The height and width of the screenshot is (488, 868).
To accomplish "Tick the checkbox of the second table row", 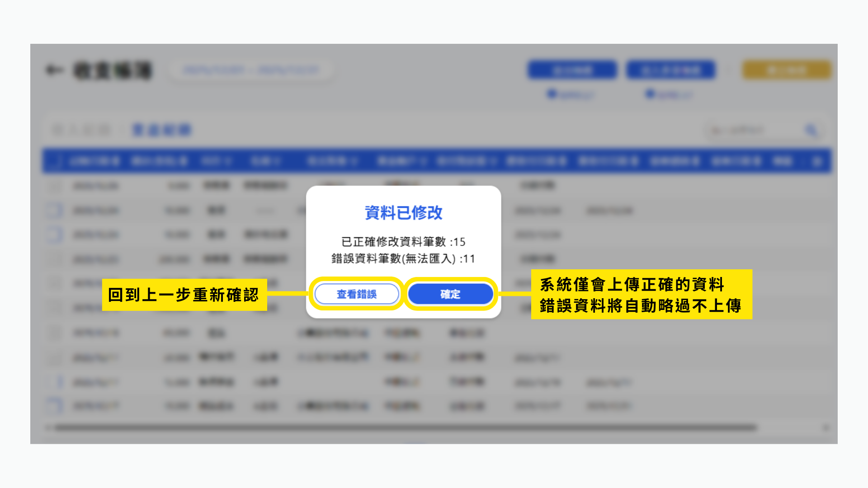I will point(55,211).
